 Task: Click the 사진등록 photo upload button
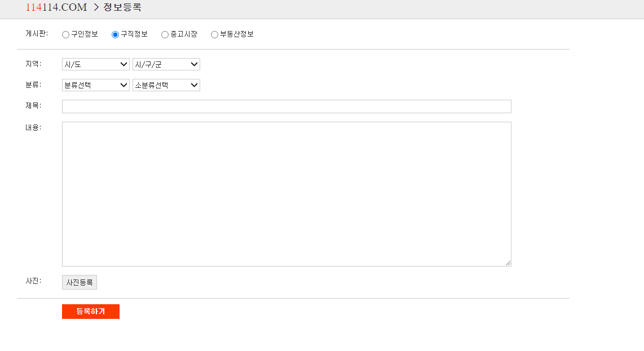pyautogui.click(x=79, y=282)
